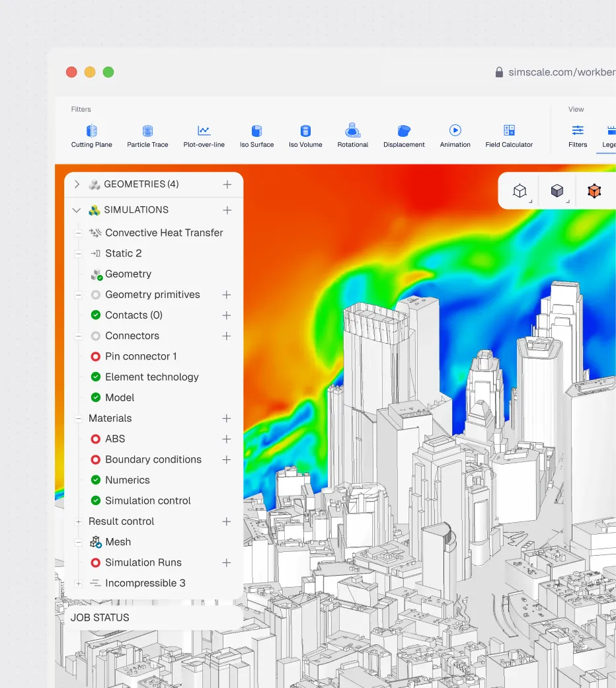Switch to wireframe cube view mode
The image size is (616, 688).
(x=520, y=191)
